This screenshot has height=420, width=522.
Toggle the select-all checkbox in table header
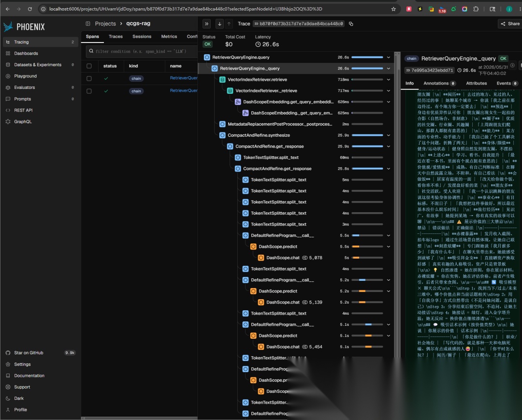point(89,66)
